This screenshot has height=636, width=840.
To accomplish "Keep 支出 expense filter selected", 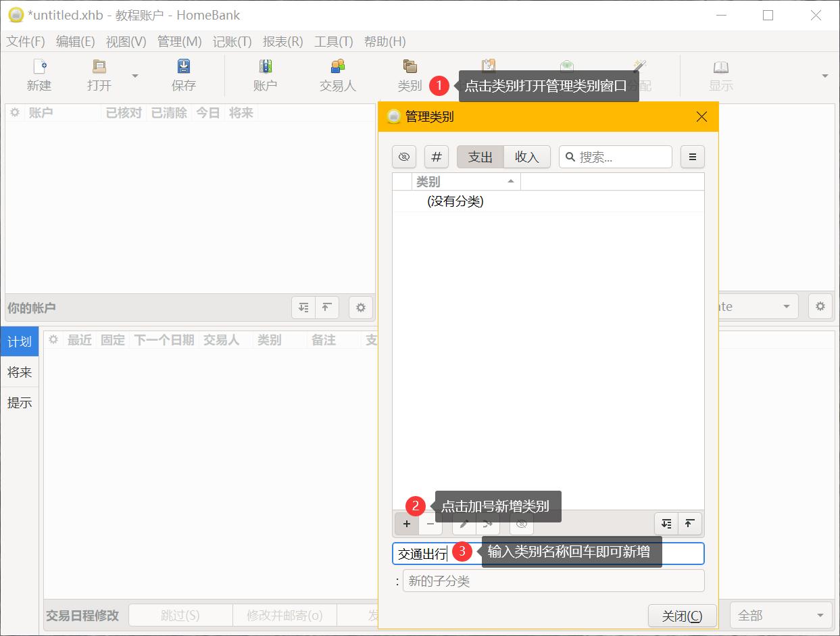I will [x=480, y=156].
